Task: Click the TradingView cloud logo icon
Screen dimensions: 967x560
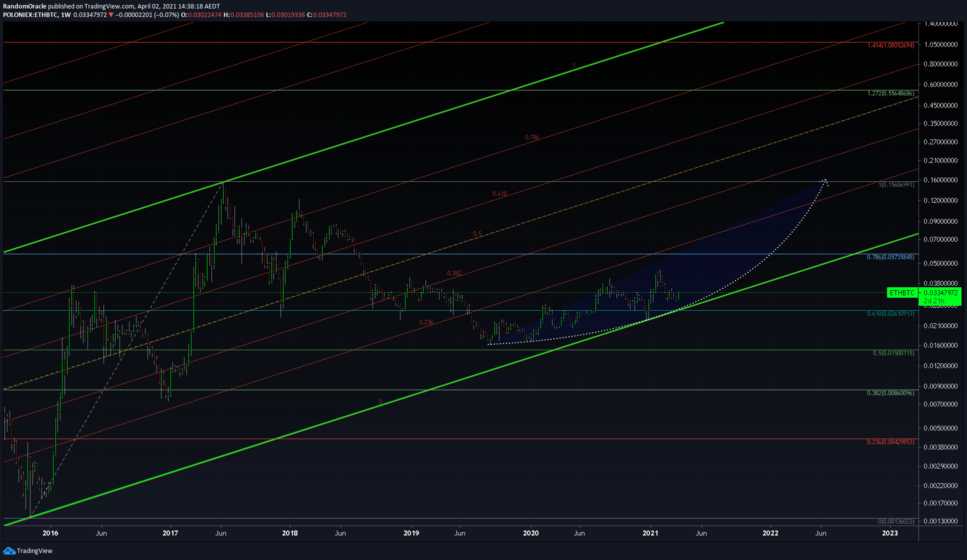Action: 9,551
